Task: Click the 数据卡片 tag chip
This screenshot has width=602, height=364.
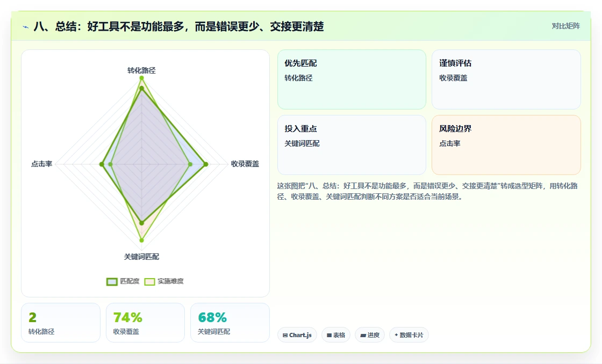Action: [x=409, y=335]
